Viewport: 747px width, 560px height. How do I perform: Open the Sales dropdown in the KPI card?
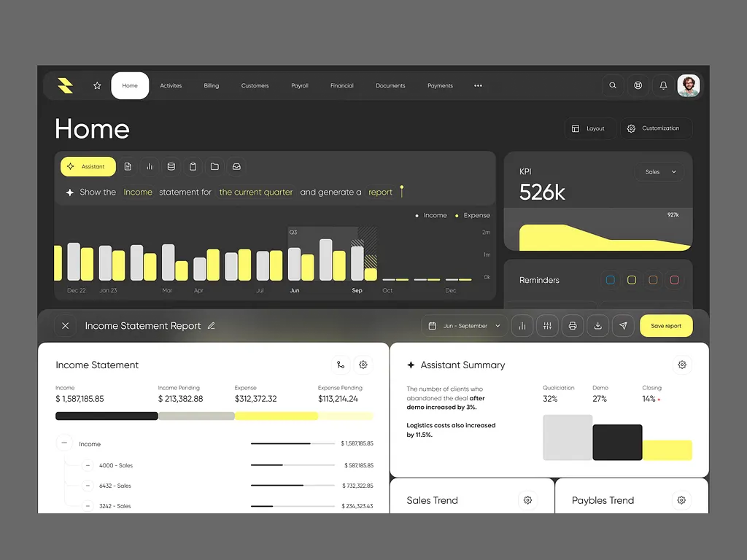tap(658, 171)
